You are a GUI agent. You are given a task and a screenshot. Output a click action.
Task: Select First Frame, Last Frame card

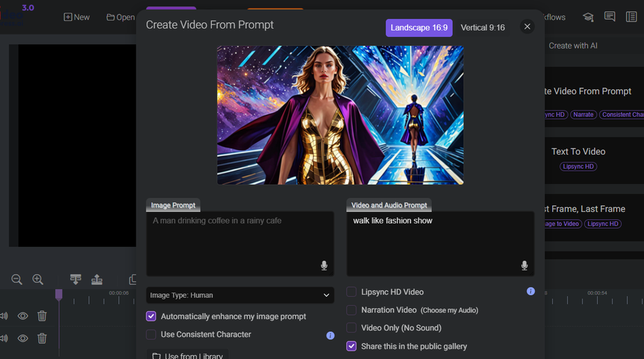tap(594, 217)
